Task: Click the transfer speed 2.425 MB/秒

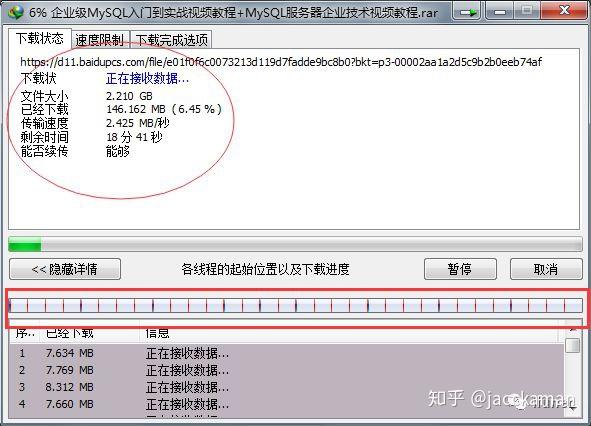Action: pyautogui.click(x=138, y=123)
